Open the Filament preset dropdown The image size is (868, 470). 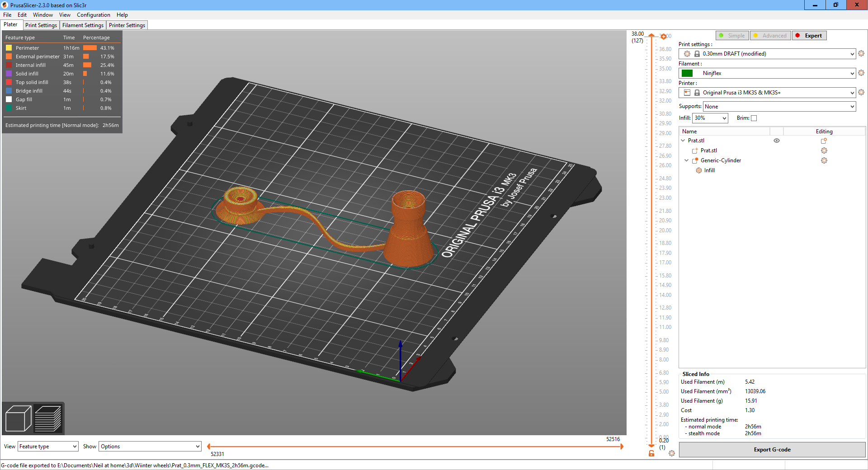pyautogui.click(x=767, y=73)
